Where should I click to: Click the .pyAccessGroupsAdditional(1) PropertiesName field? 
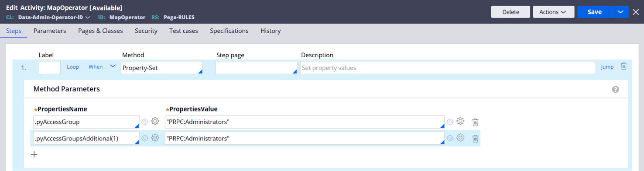point(86,138)
